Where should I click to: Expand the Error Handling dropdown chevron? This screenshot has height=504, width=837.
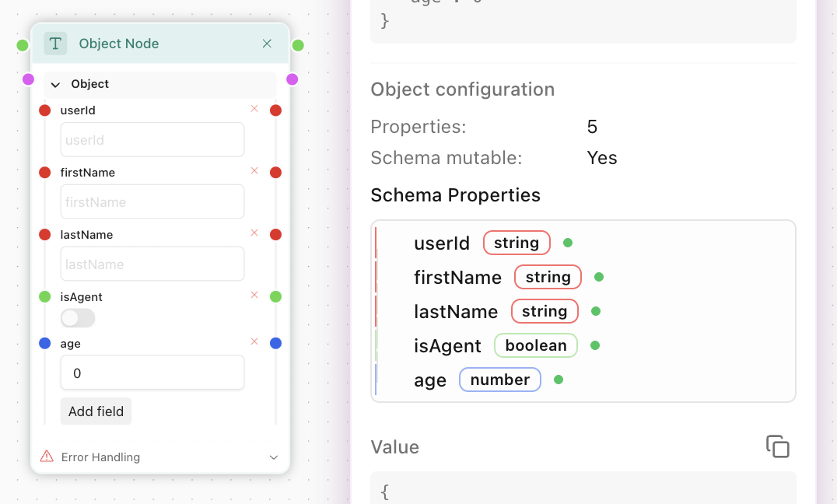[273, 457]
